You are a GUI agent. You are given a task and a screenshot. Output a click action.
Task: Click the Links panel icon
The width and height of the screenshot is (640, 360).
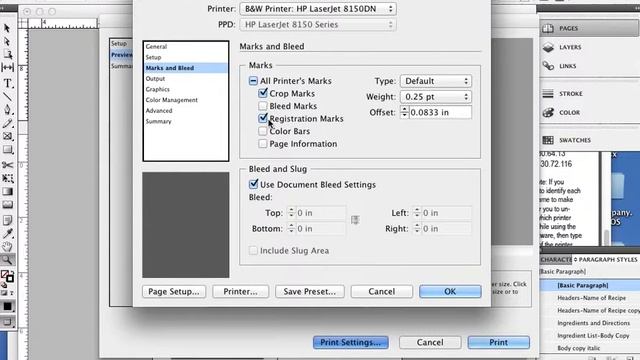548,66
